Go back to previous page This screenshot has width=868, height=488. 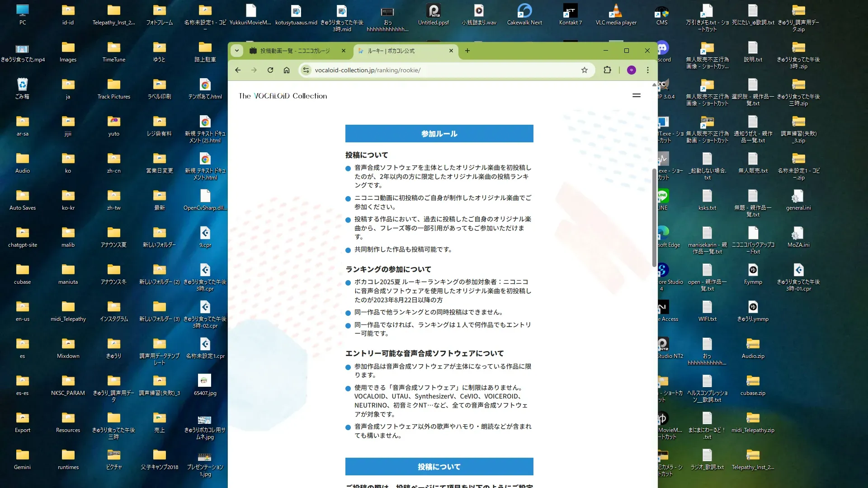[x=238, y=70]
